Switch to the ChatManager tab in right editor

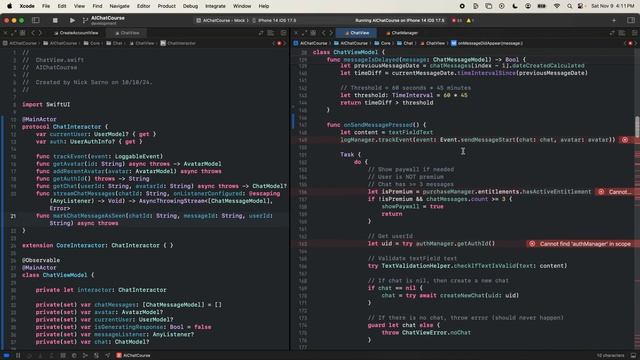402,33
